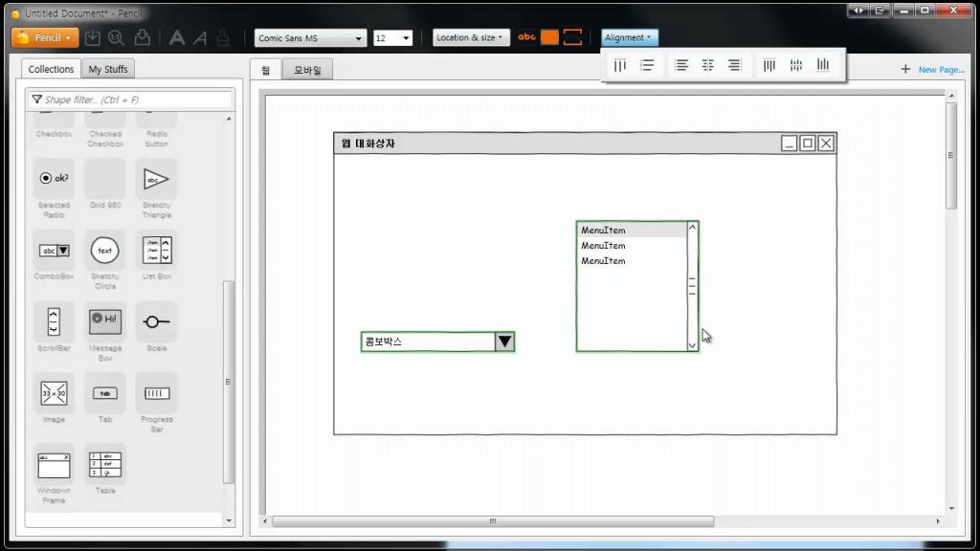Select the third MenuItem in the list box

point(632,260)
